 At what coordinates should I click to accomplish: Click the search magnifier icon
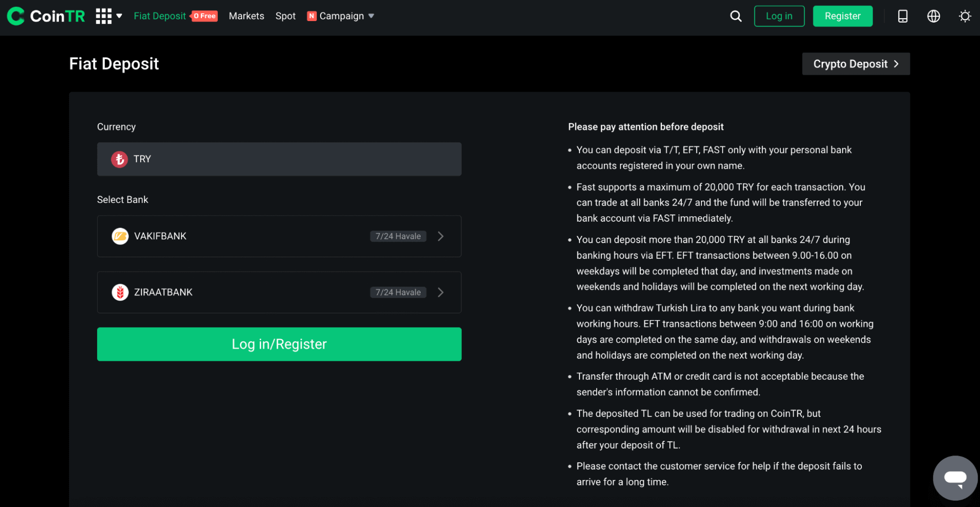735,16
